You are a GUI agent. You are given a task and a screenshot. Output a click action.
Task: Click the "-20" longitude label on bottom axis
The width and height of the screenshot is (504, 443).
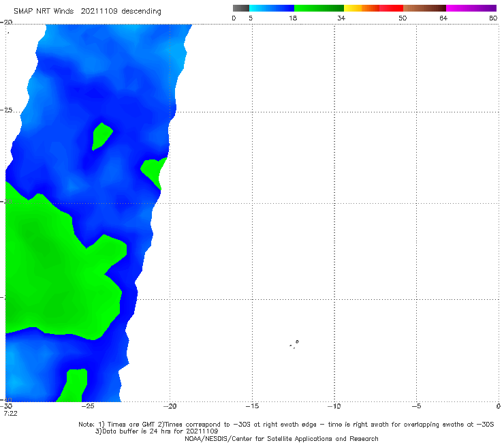[x=170, y=406]
